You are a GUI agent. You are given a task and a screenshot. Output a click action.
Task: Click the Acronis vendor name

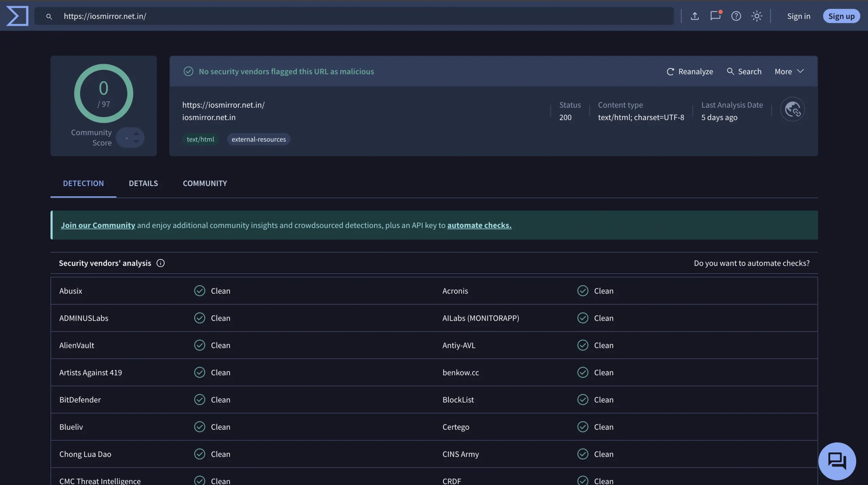pos(455,291)
